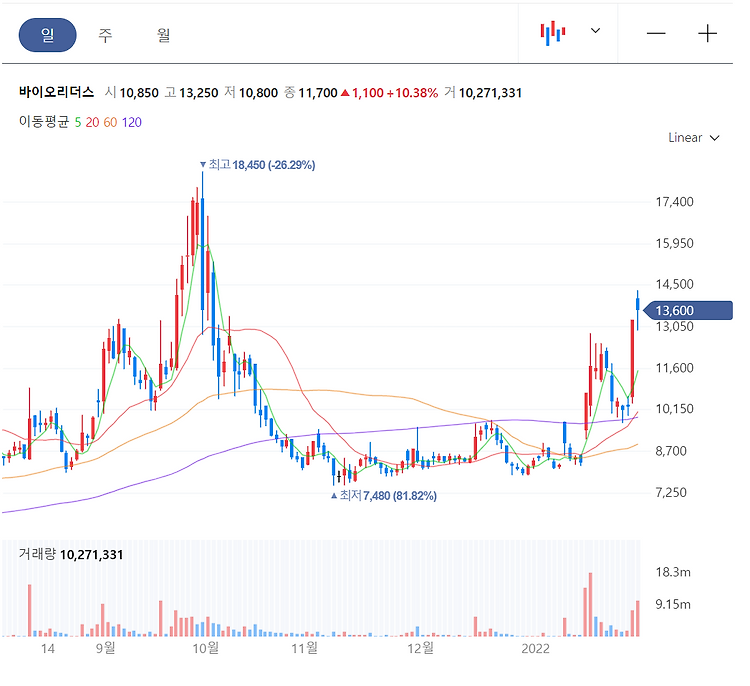This screenshot has height=686, width=750.
Task: Click the 10월 date axis label
Action: point(206,648)
